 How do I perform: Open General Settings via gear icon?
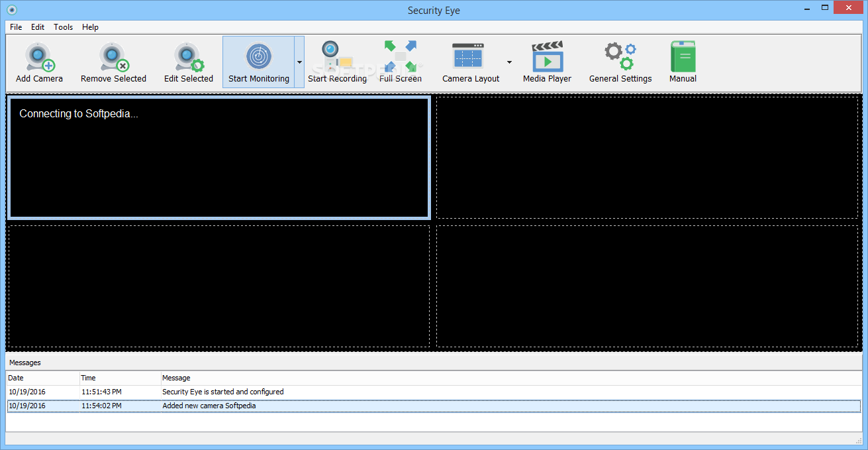point(619,56)
